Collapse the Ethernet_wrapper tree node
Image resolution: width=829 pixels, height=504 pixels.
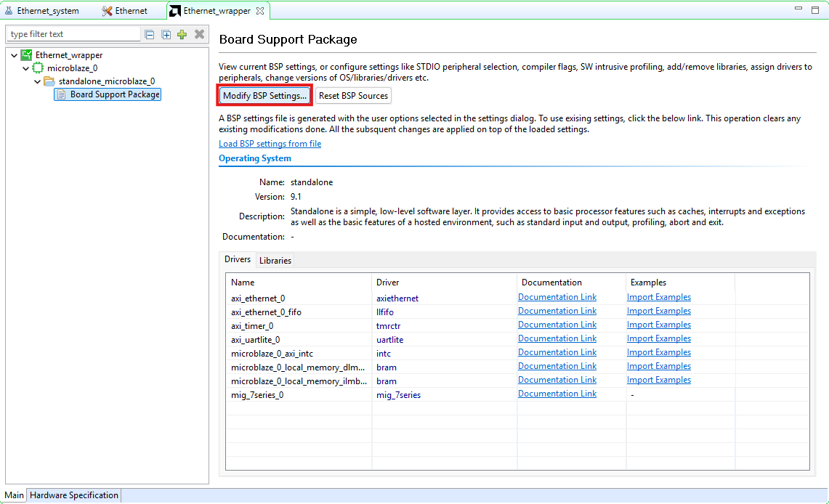pos(15,55)
